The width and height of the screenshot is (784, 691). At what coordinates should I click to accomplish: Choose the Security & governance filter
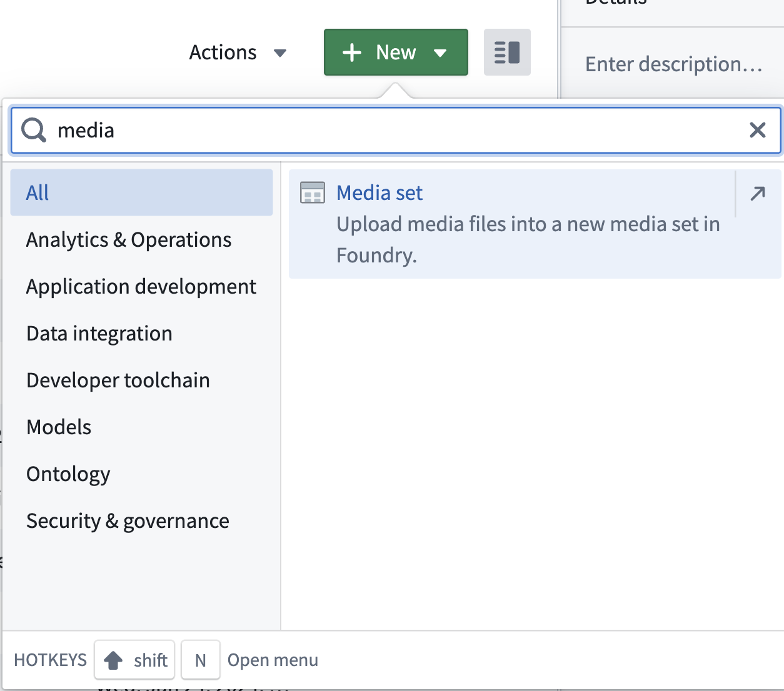click(128, 520)
